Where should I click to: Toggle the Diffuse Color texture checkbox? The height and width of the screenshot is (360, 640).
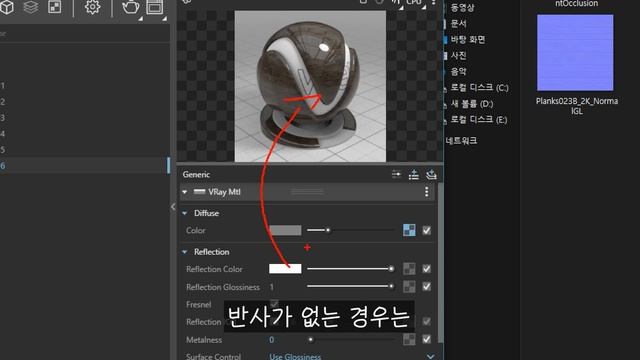427,230
